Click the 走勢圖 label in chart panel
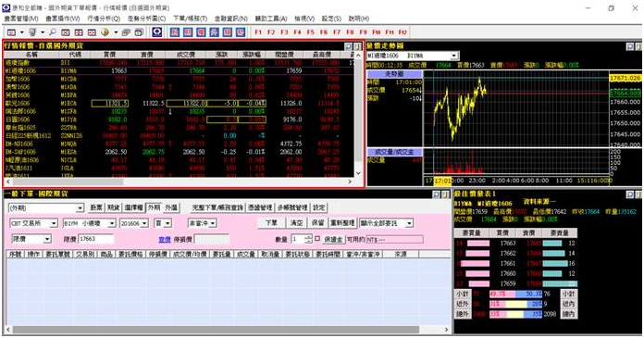The image size is (644, 338). click(394, 74)
